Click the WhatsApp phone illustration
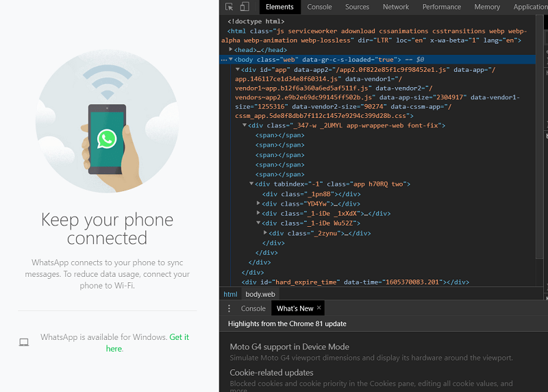The image size is (548, 392). coord(108,121)
